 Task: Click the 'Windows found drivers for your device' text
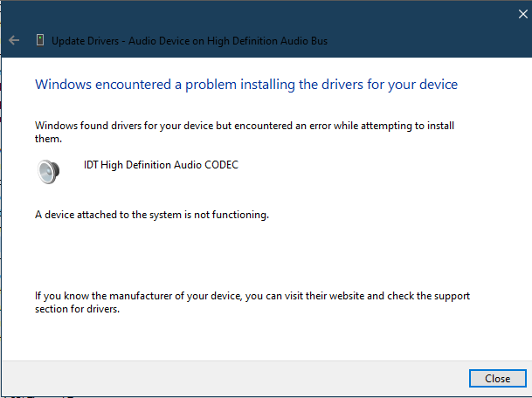[x=131, y=125]
